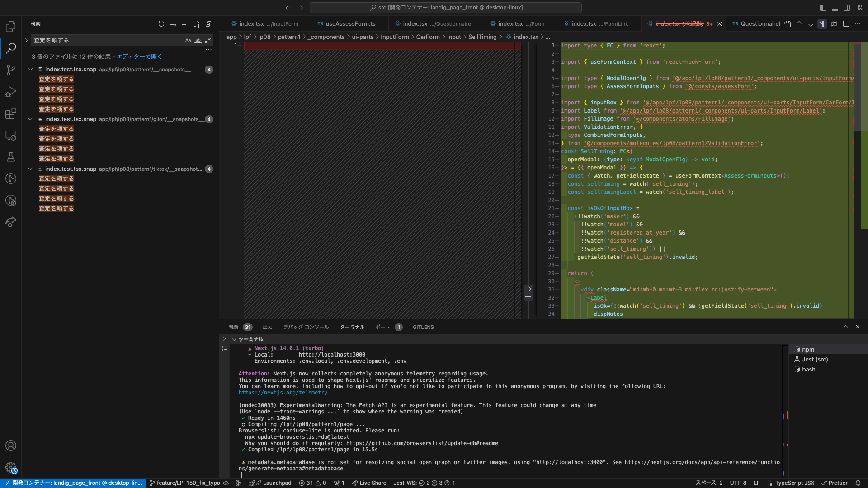This screenshot has height=488, width=868.
Task: Open the Share view in activity bar
Action: click(x=11, y=222)
